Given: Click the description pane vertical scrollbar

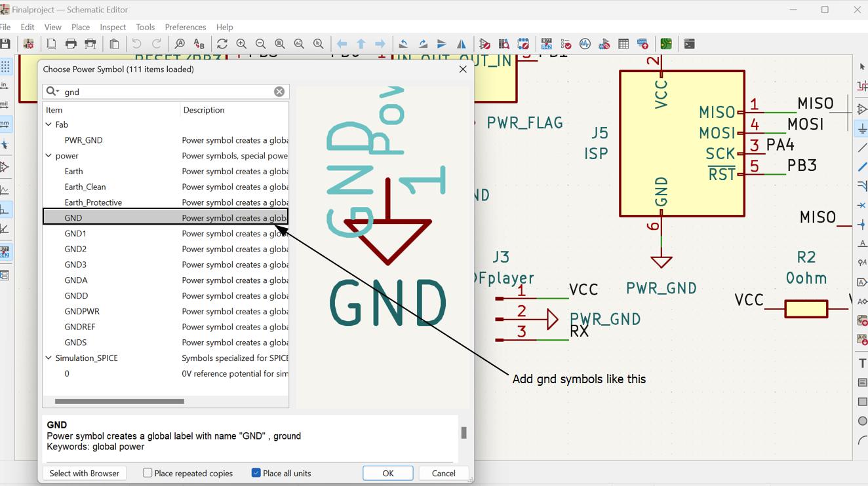Looking at the screenshot, I should pos(464,433).
